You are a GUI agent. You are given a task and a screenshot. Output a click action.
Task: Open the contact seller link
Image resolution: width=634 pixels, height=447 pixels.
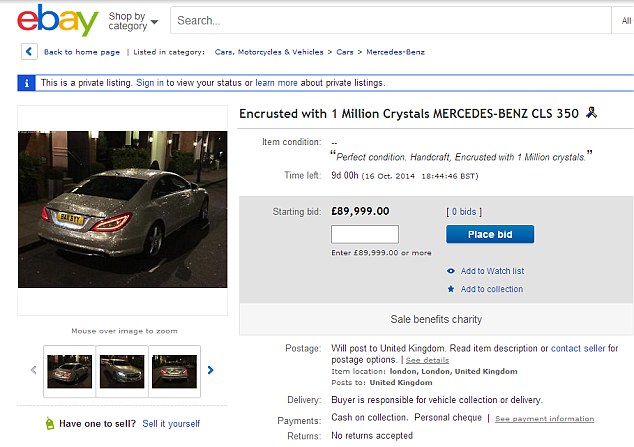point(579,348)
